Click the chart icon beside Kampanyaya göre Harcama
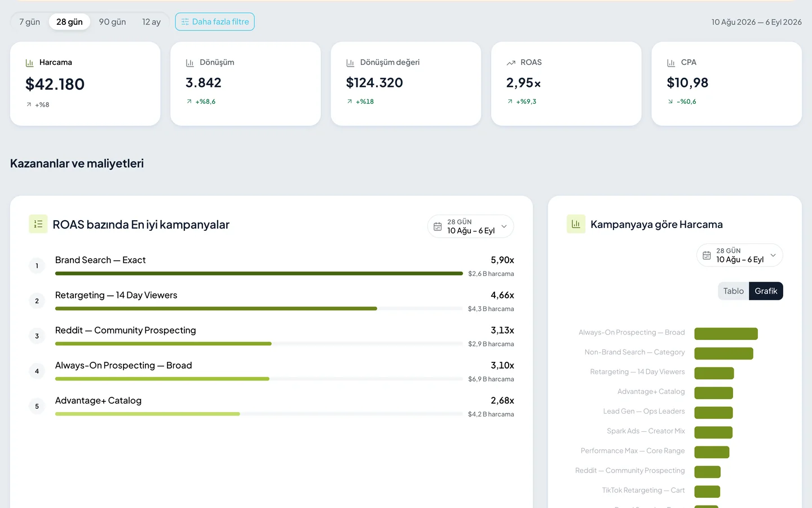Image resolution: width=812 pixels, height=508 pixels. click(x=576, y=224)
